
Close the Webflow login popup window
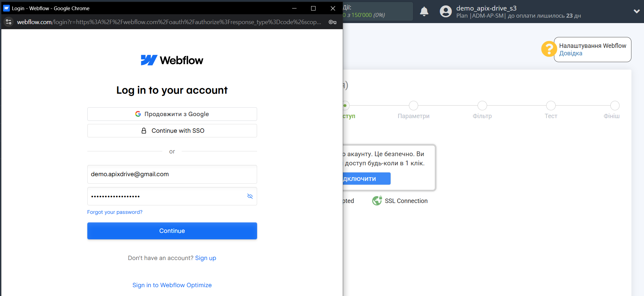click(333, 8)
